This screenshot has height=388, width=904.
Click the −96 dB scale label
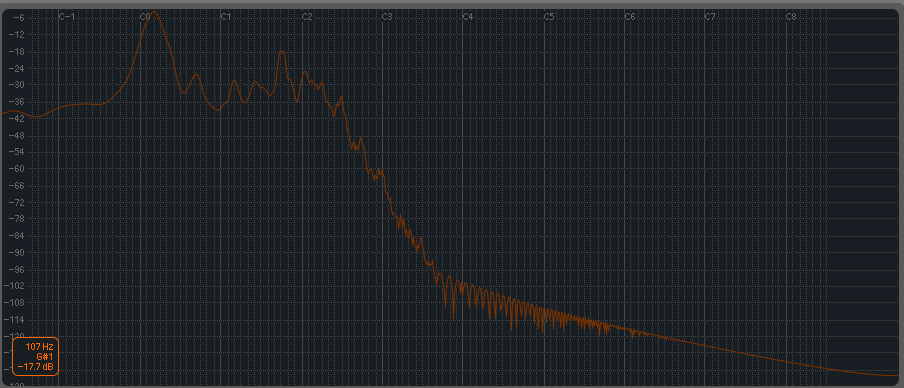[16, 269]
